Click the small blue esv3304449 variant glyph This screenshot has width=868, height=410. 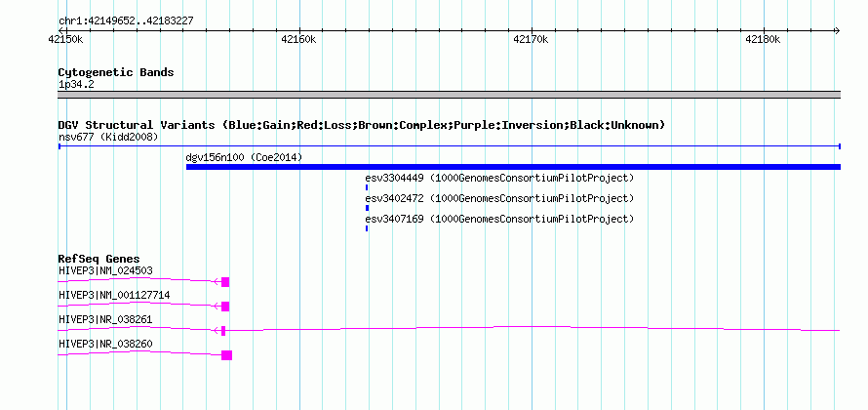coord(367,187)
